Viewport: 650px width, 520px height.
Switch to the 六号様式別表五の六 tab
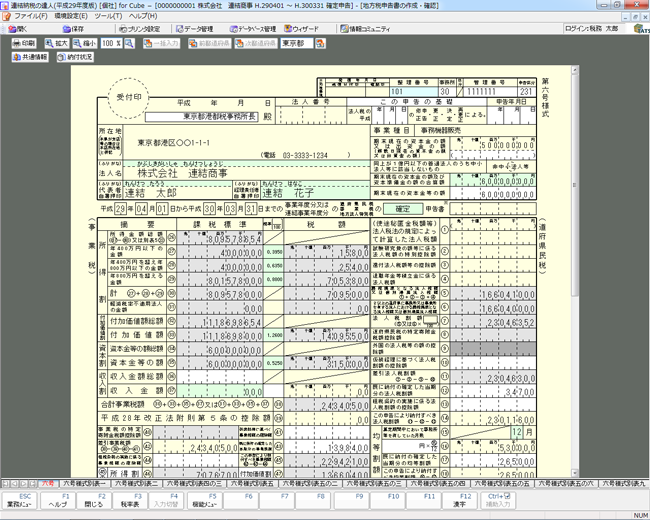click(x=566, y=484)
